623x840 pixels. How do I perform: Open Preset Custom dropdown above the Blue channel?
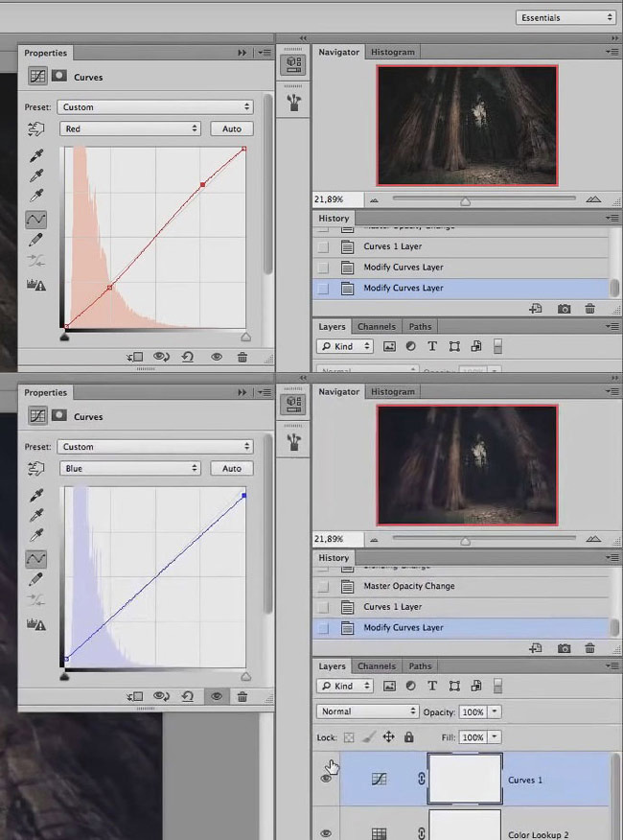tap(155, 446)
